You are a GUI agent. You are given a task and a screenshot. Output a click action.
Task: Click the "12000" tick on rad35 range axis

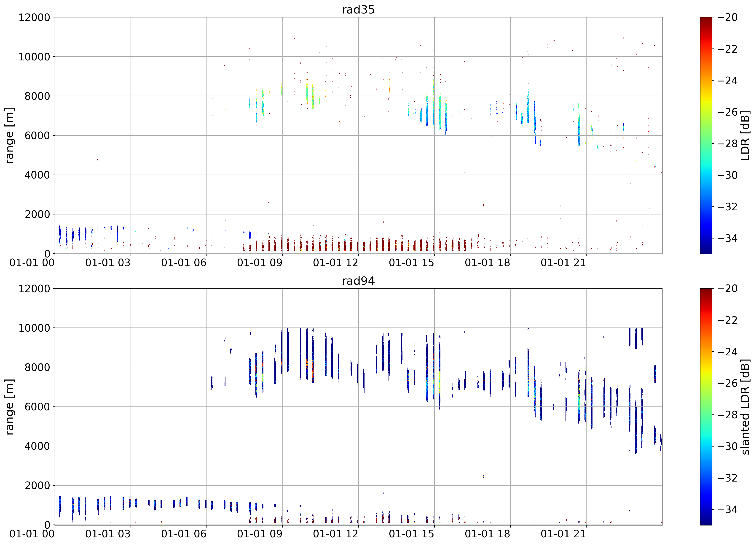pos(34,17)
